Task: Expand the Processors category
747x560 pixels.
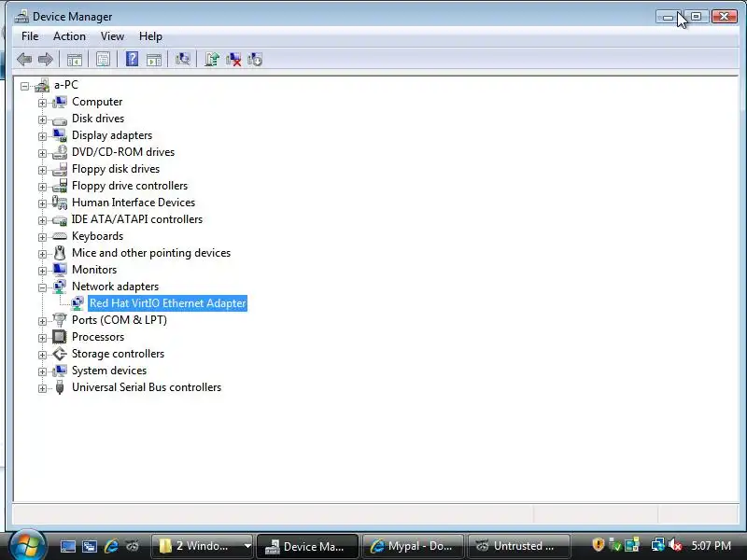Action: point(42,338)
